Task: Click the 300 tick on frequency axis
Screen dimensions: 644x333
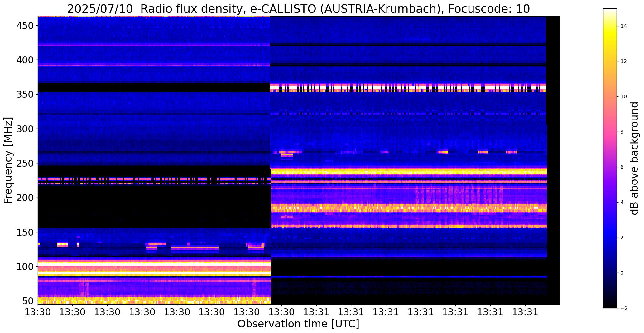Action: click(24, 129)
